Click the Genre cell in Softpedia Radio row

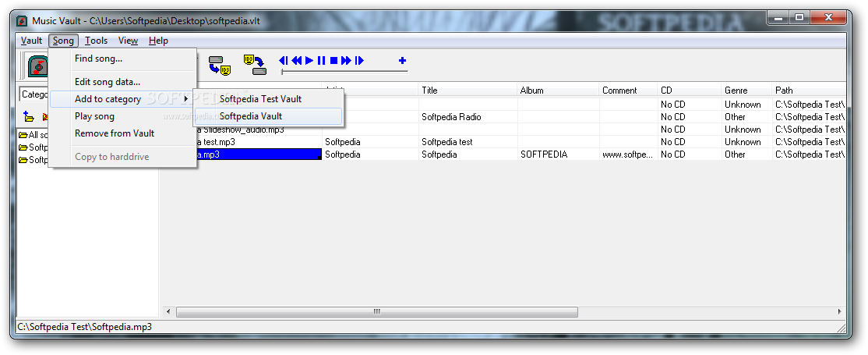[x=746, y=117]
